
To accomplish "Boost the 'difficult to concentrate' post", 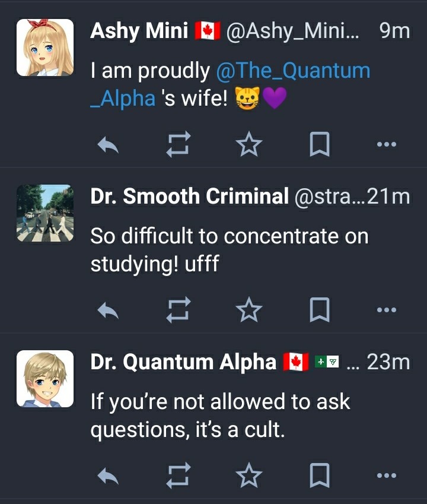I will tap(179, 309).
